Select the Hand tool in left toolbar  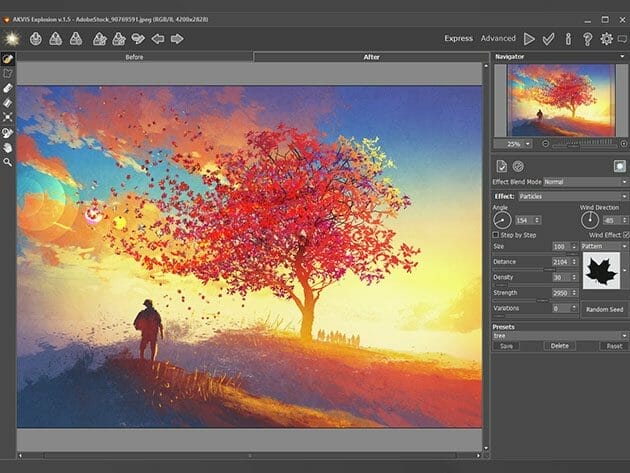(x=8, y=146)
